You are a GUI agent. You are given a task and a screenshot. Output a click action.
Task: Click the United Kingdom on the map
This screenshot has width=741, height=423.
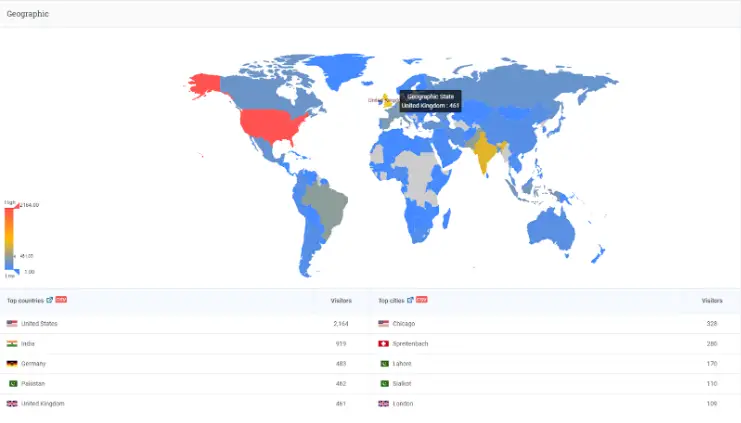[x=387, y=102]
